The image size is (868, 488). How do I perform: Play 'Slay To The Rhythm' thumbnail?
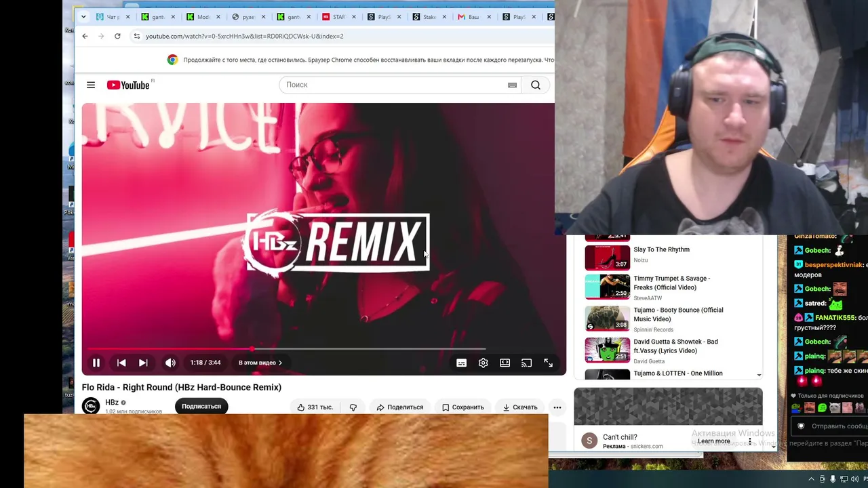click(x=608, y=257)
